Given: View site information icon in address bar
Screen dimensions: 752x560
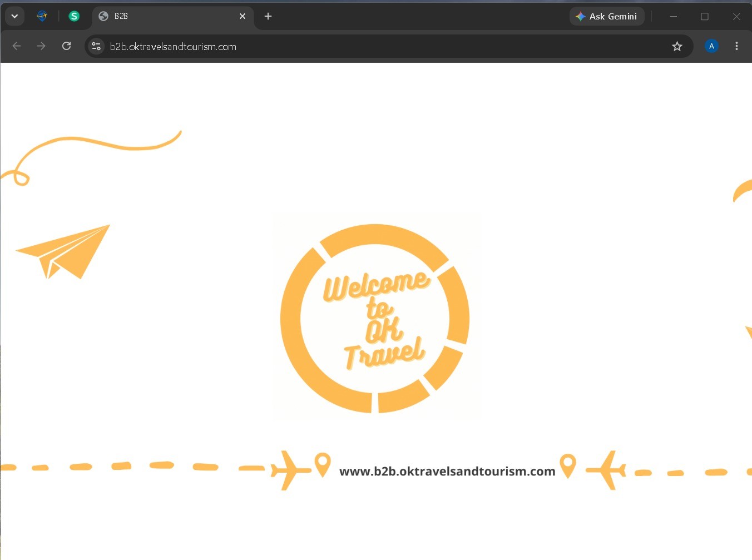Looking at the screenshot, I should click(x=96, y=46).
